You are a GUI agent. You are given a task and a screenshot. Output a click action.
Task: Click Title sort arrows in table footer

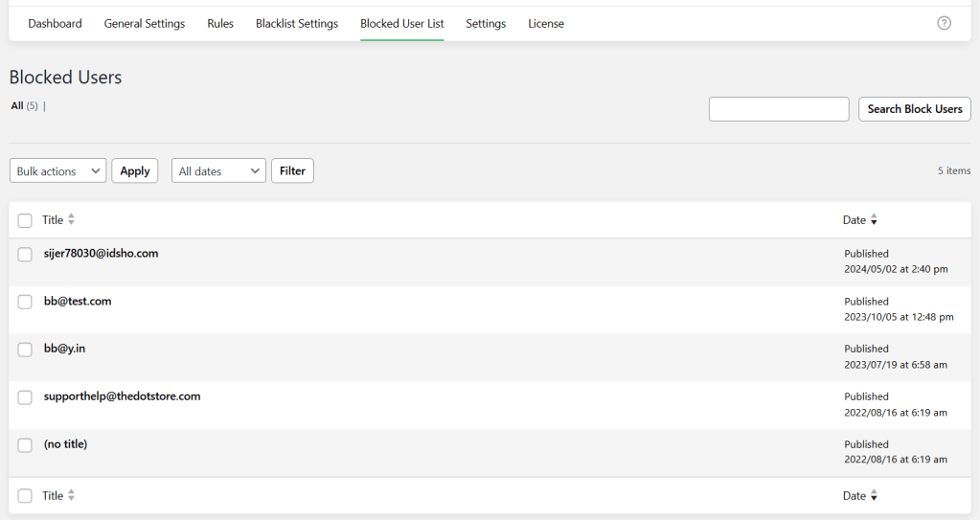tap(71, 495)
